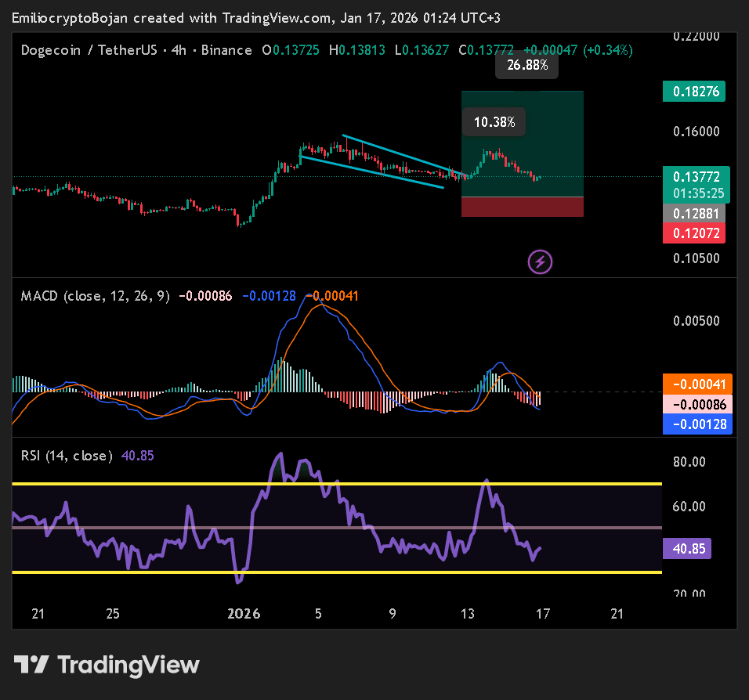Click the red stop-loss zone of position
The image size is (749, 700).
[x=522, y=207]
